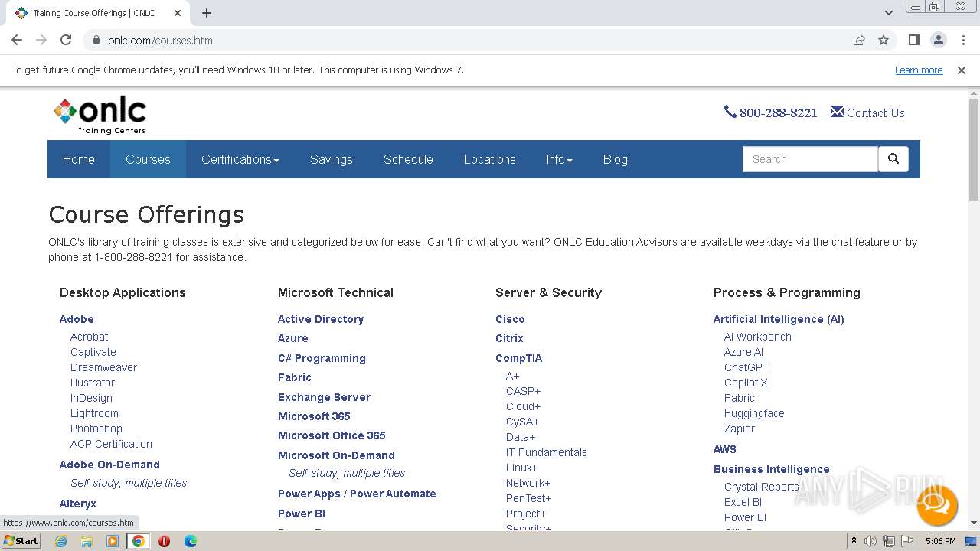Open a new browser tab
The width and height of the screenshot is (980, 551).
coord(207,13)
